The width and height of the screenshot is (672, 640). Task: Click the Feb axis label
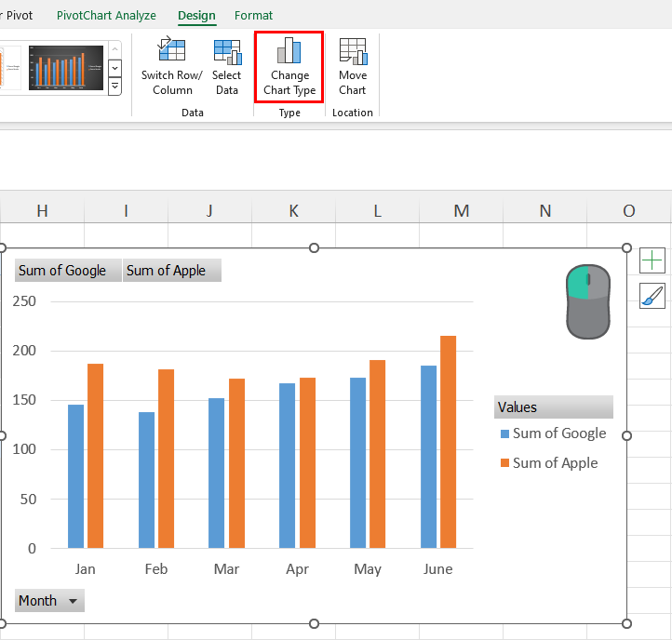[156, 569]
